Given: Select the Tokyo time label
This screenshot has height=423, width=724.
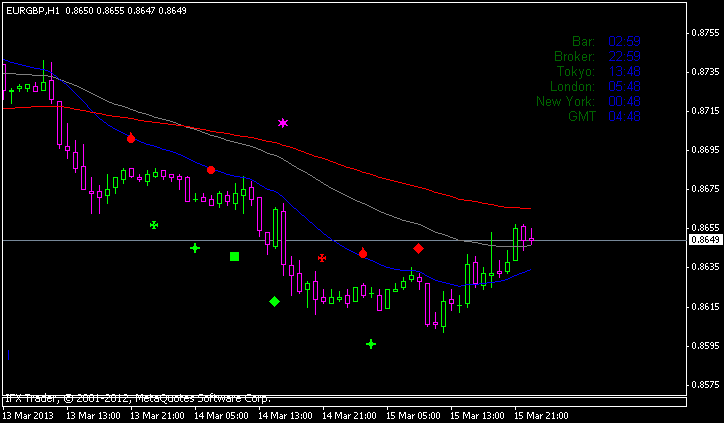Looking at the screenshot, I should 575,71.
